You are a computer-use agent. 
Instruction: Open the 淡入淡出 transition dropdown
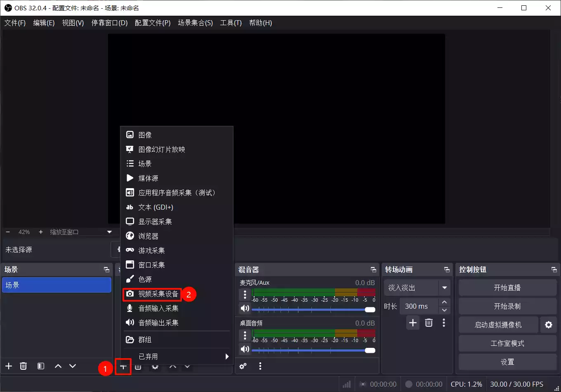pos(417,288)
